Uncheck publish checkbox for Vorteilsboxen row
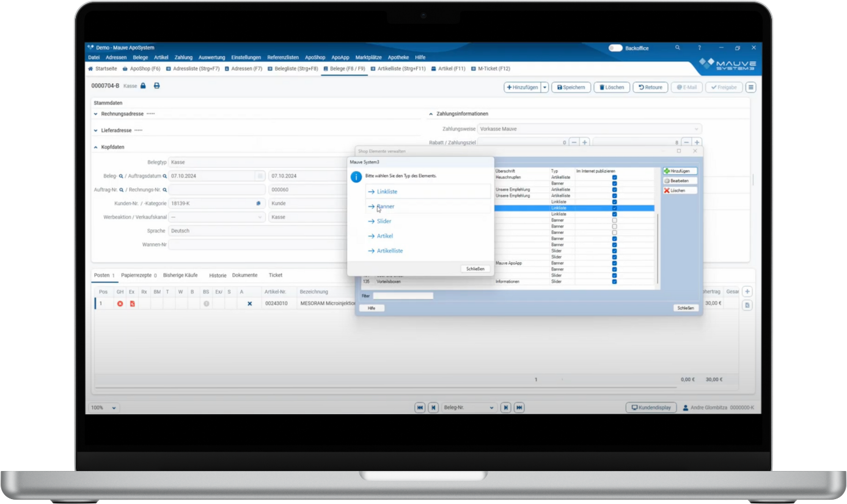 (x=614, y=282)
